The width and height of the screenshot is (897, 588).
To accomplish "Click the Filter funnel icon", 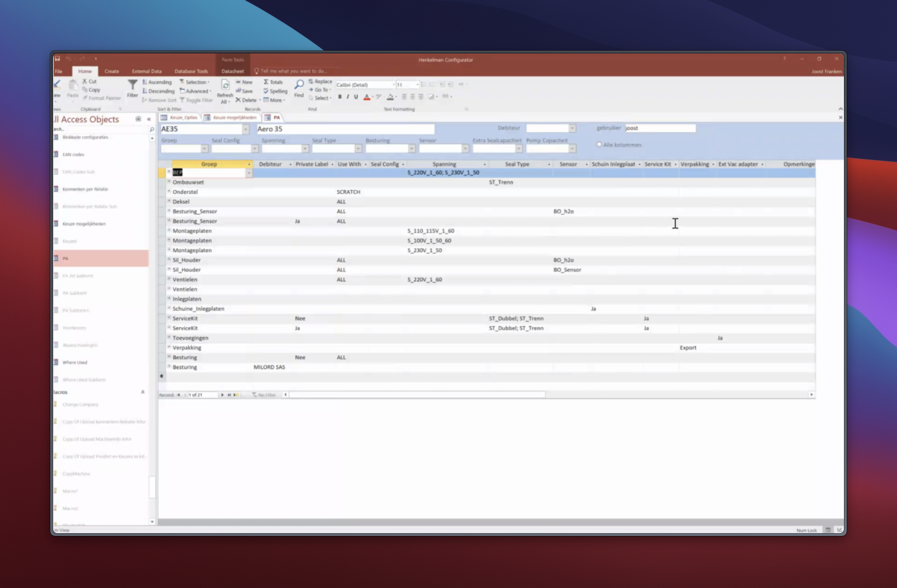I will tap(133, 85).
